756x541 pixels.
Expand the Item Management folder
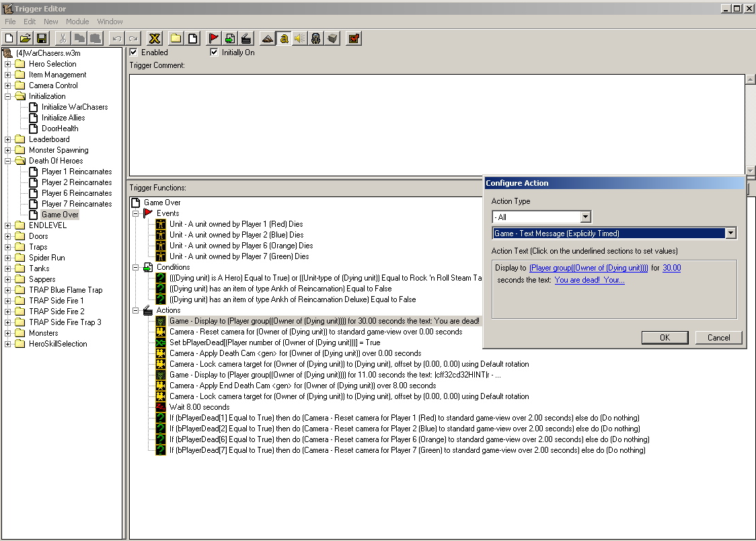pyautogui.click(x=7, y=75)
